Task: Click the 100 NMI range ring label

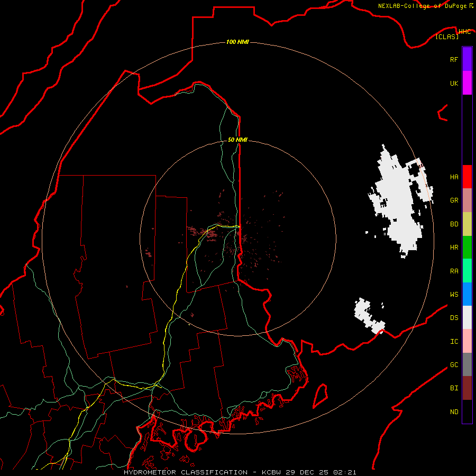Action: [x=237, y=42]
